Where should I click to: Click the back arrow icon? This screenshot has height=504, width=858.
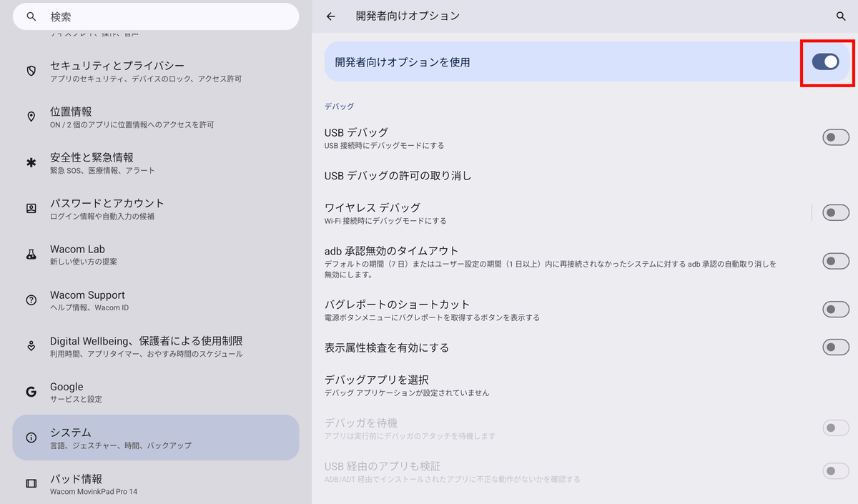click(x=330, y=16)
